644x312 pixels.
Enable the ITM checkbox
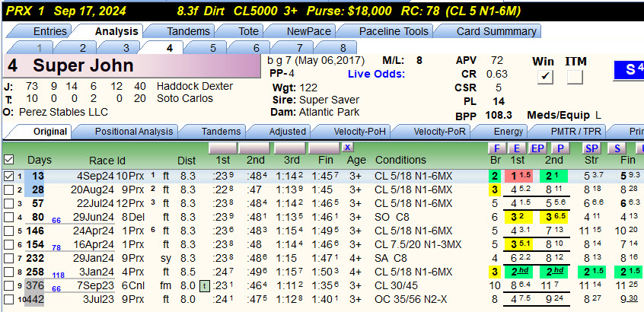tap(575, 77)
